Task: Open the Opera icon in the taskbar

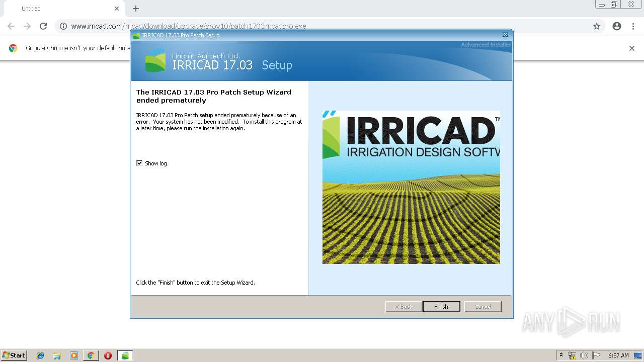Action: (x=108, y=355)
